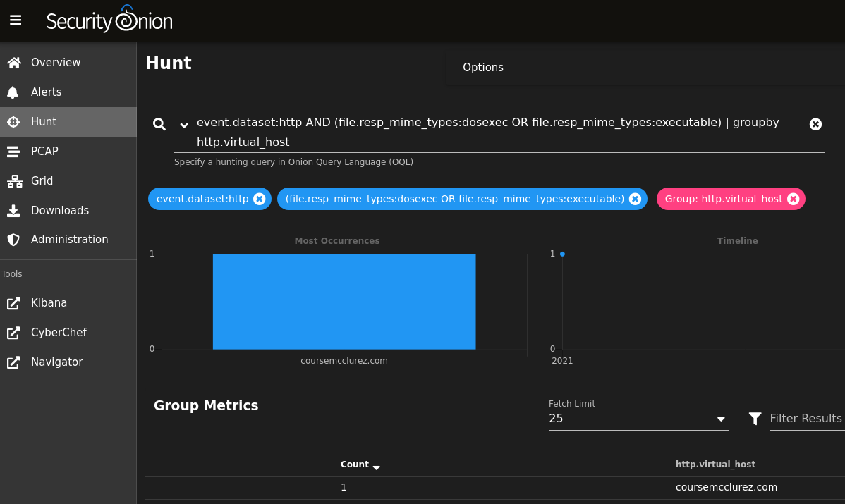This screenshot has height=504, width=845.
Task: Click the http.virtual_host column header
Action: 715,464
